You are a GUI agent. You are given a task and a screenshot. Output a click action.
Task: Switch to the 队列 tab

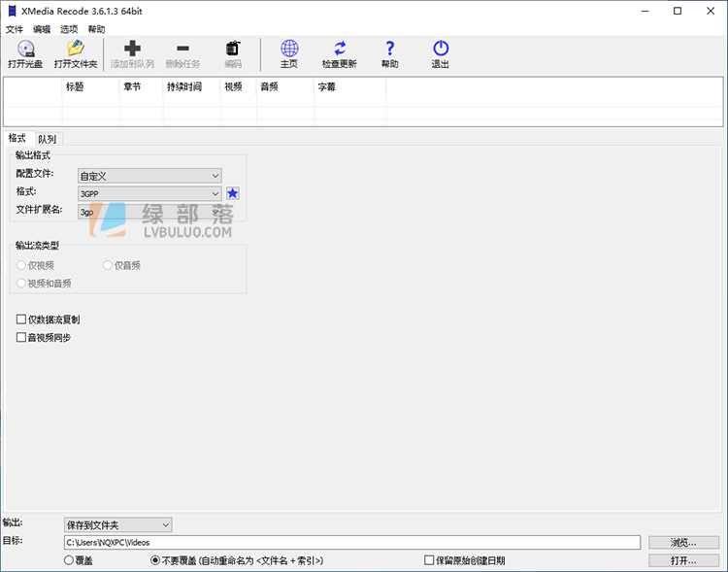click(48, 139)
